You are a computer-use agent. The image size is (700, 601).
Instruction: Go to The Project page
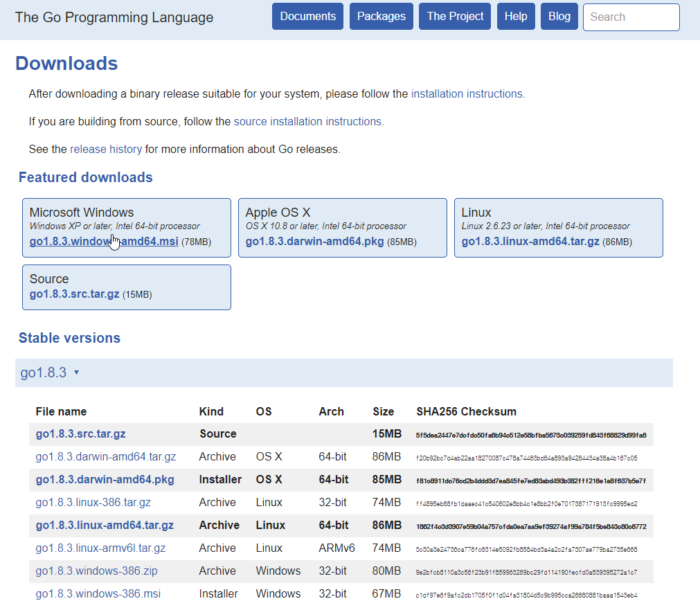coord(454,16)
